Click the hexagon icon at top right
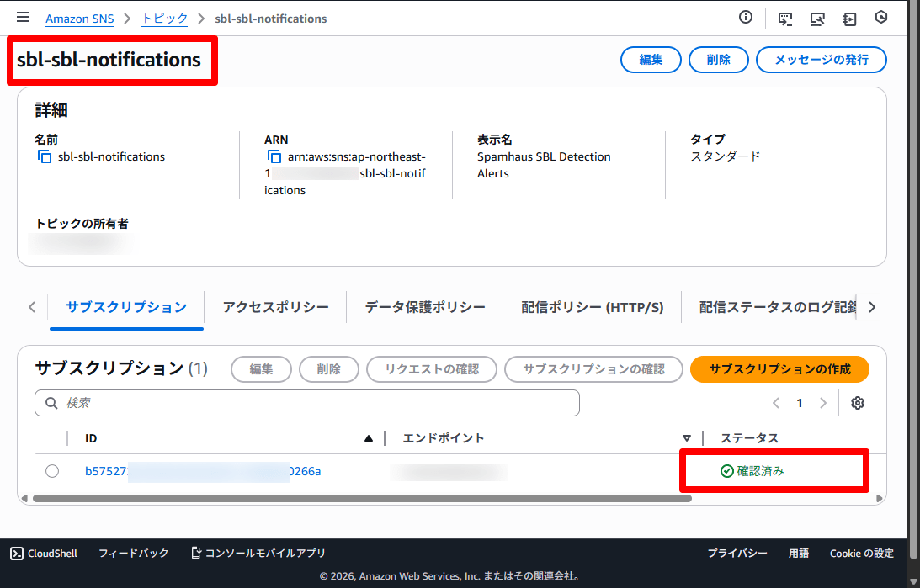Image resolution: width=920 pixels, height=588 pixels. [881, 18]
